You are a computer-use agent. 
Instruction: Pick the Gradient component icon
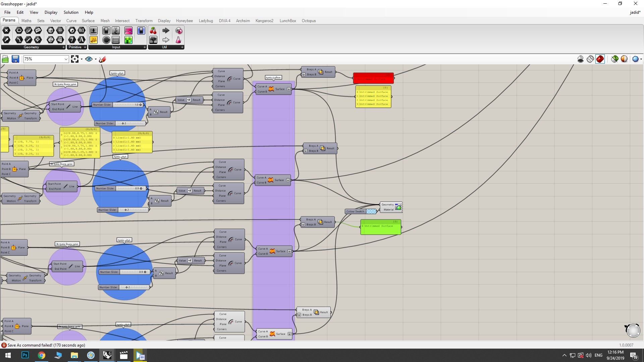pos(128,31)
